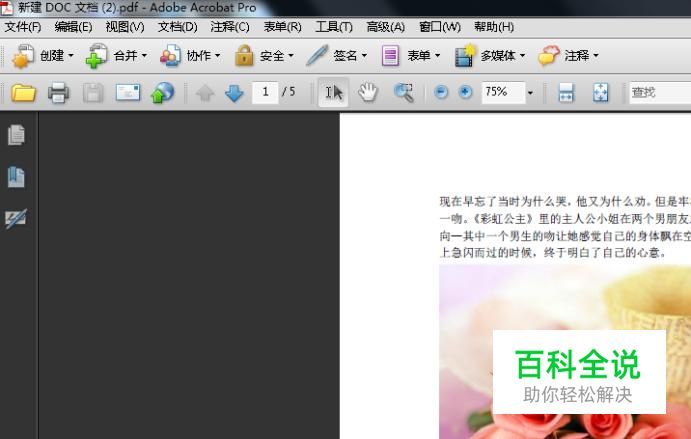Click the email envelope icon
Viewport: 691px width, 439px height.
128,93
